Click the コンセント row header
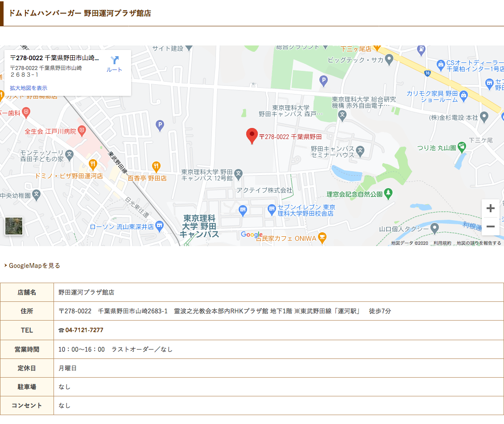 click(x=27, y=405)
